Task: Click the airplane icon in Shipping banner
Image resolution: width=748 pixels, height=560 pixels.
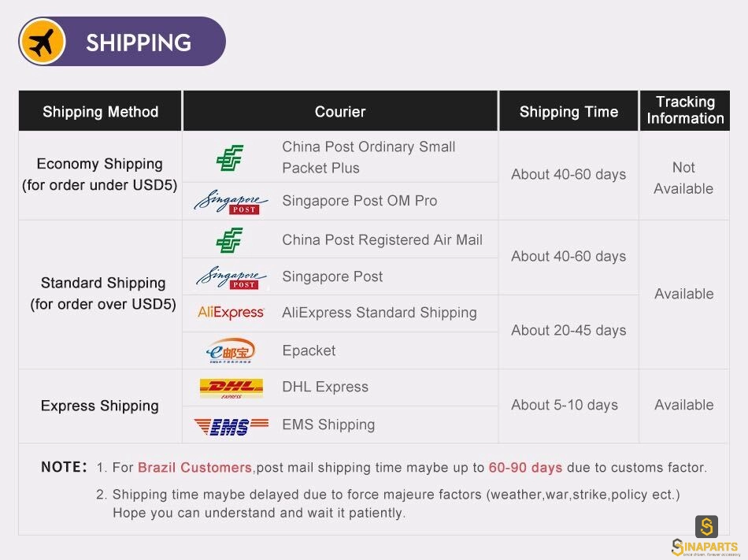Action: (43, 42)
